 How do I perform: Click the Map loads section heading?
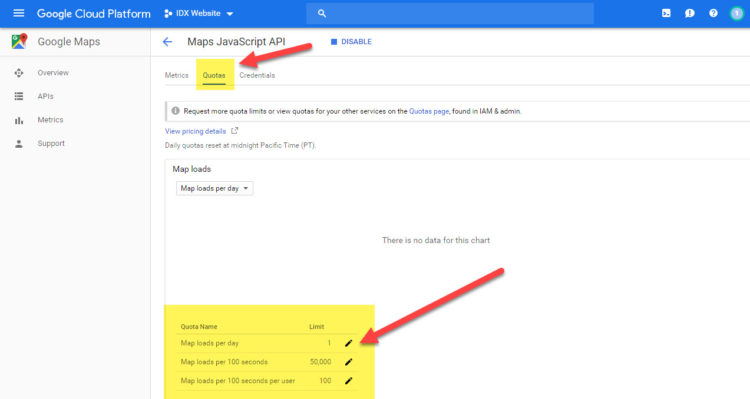click(x=191, y=169)
